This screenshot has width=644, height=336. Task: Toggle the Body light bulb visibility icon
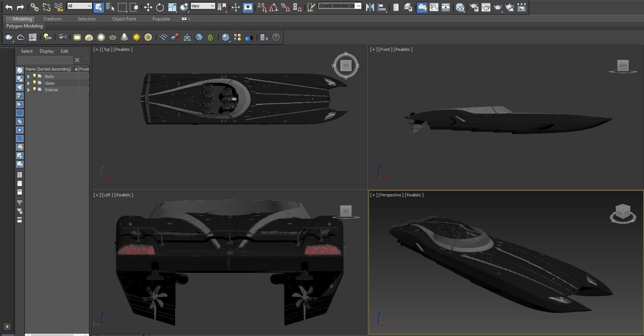pyautogui.click(x=34, y=76)
